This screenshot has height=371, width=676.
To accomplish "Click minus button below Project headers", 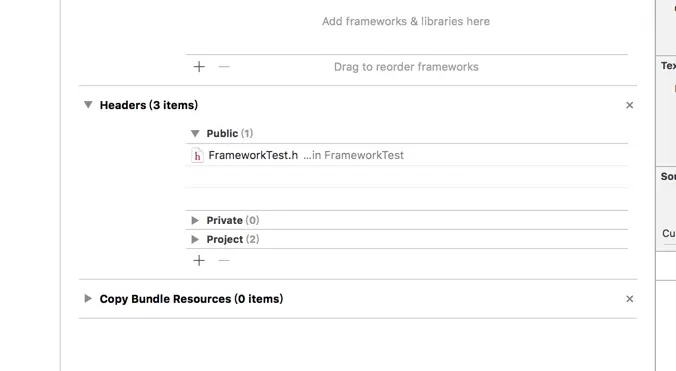I will (224, 260).
